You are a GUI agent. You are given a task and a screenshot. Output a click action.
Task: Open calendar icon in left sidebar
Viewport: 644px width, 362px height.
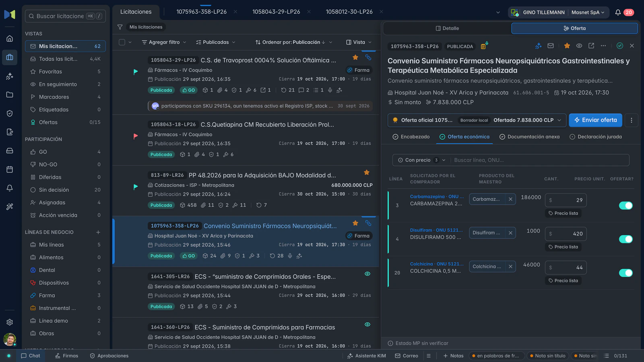(x=10, y=169)
